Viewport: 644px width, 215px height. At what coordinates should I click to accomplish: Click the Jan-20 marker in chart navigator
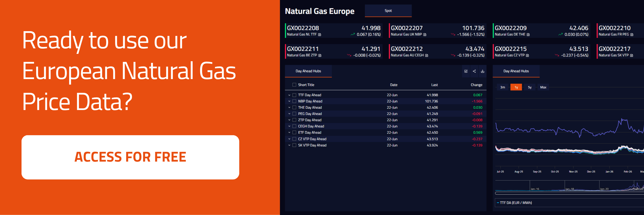[x=604, y=189]
